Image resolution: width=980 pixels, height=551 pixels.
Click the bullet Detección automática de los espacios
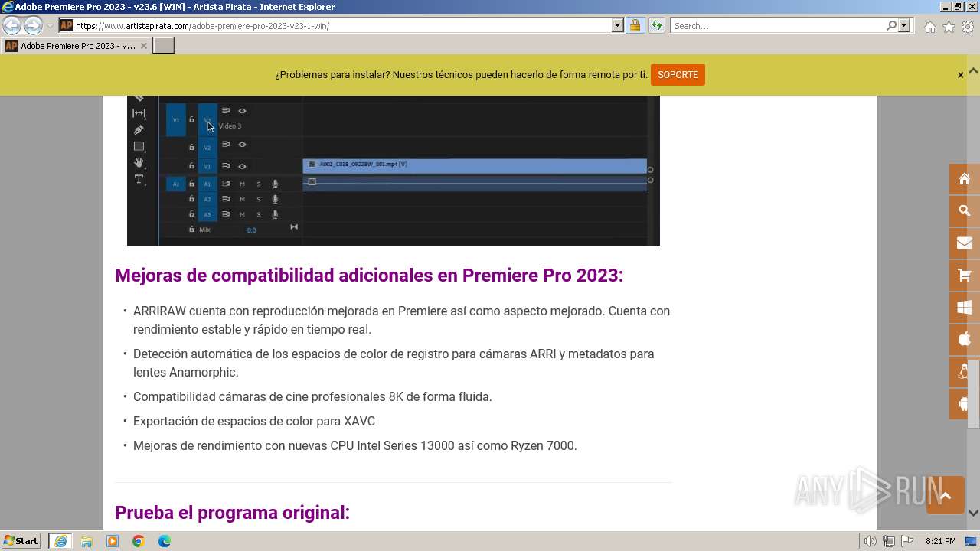pos(394,363)
